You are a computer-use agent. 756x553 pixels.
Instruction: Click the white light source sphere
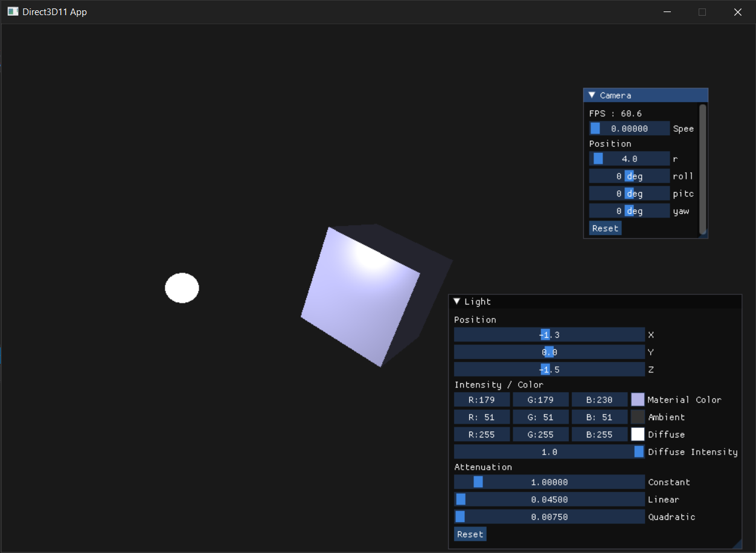coord(182,288)
